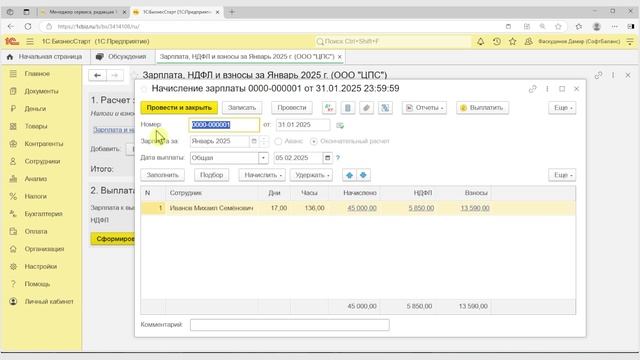Go back in the browser
Viewport: 640px width, 360px height.
(x=11, y=27)
